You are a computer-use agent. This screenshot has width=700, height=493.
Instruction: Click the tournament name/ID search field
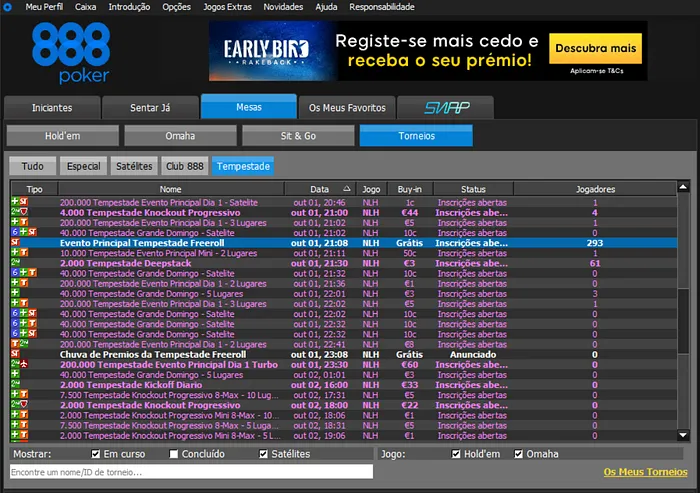pyautogui.click(x=191, y=472)
